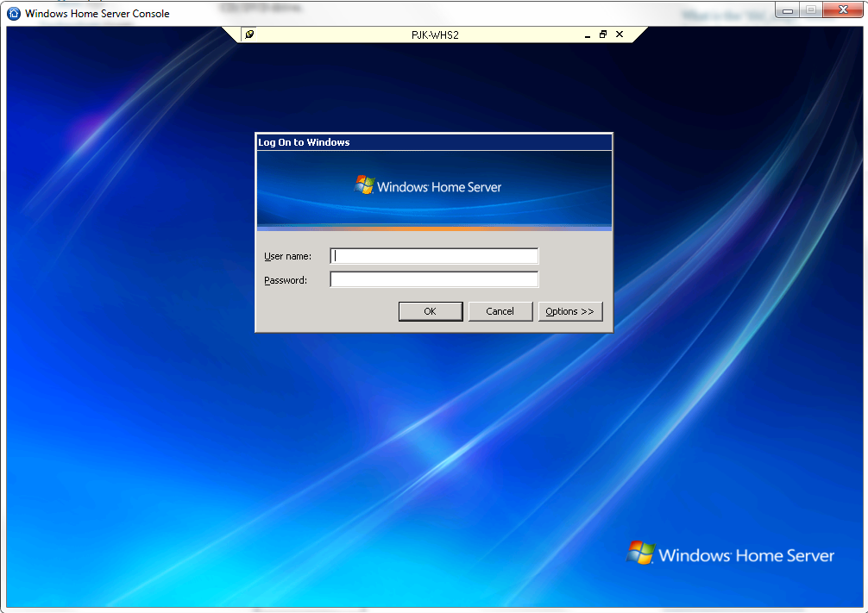Toggle the pin icon on the PJK-WHS2 connection bar
Viewport: 868px width, 613px height.
coord(249,34)
